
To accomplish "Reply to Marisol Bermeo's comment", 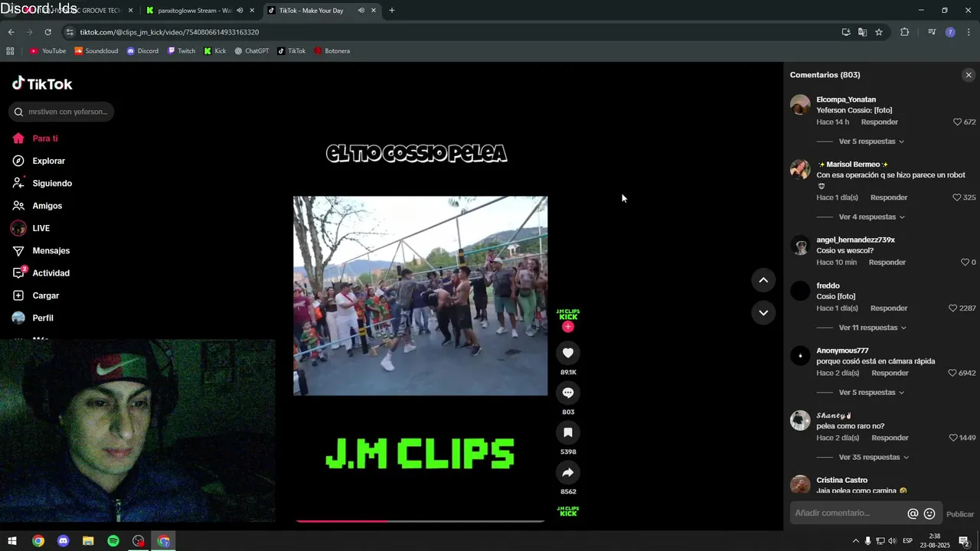I will click(x=888, y=197).
